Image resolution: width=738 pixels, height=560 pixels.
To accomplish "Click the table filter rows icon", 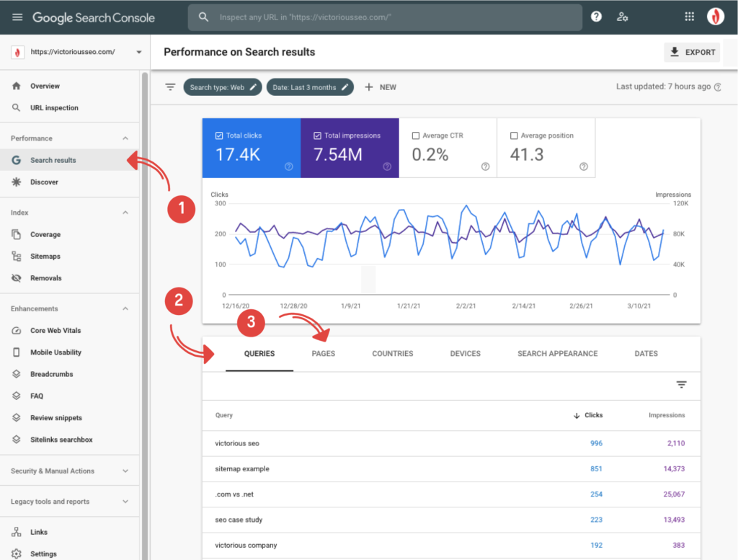I will pos(681,385).
